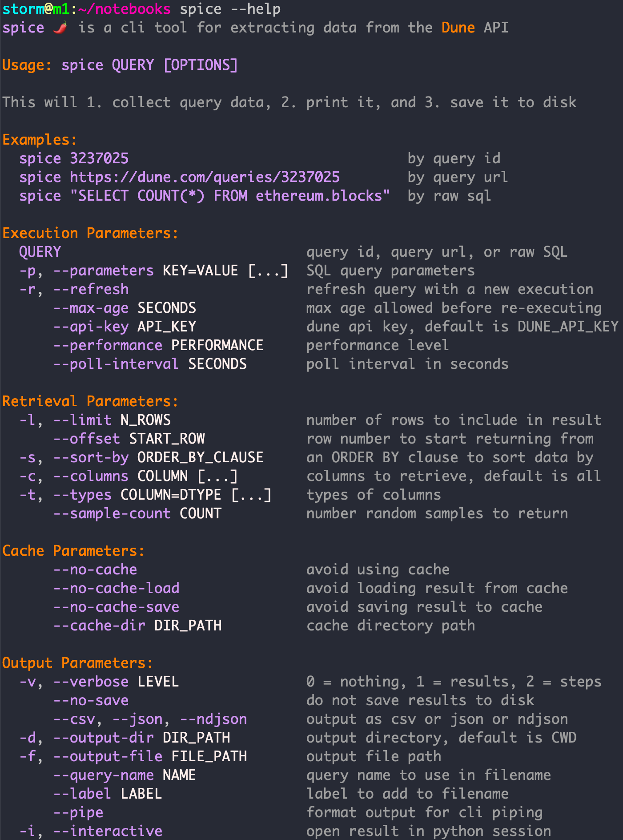623x840 pixels.
Task: Click the --ndjson output flag
Action: pyautogui.click(x=213, y=719)
